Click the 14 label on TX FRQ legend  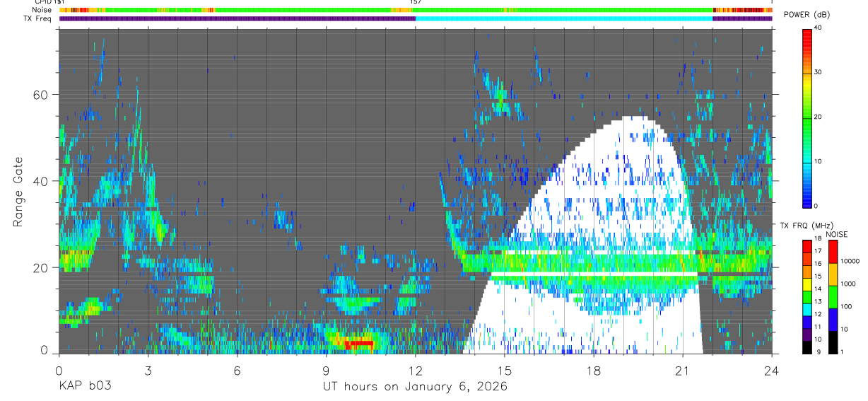click(x=818, y=289)
